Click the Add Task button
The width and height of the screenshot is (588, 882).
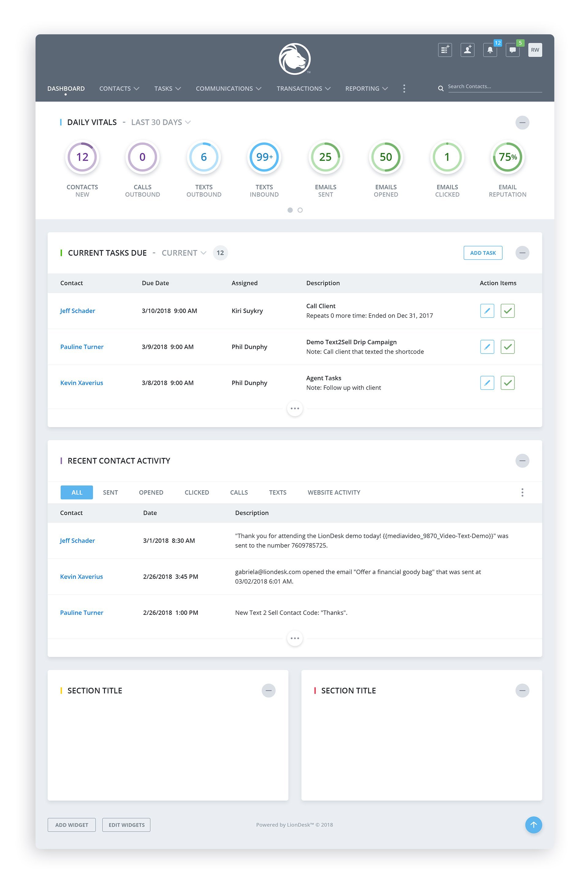483,253
